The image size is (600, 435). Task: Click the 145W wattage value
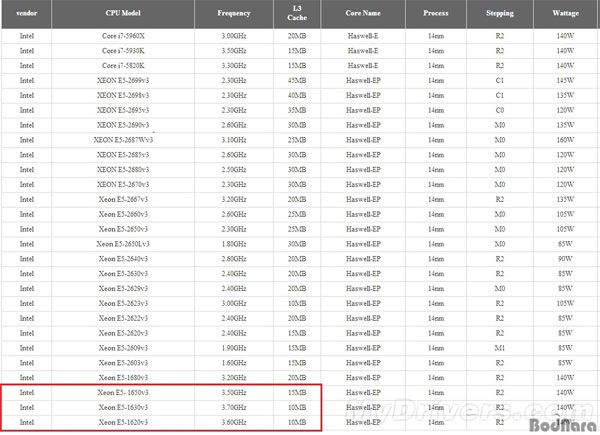pos(566,81)
